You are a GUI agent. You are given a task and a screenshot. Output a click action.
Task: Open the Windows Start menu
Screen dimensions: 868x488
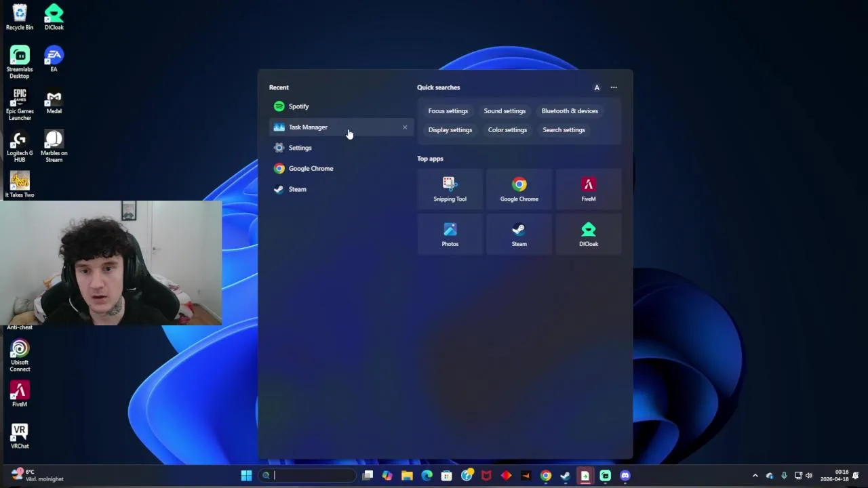[x=247, y=476]
